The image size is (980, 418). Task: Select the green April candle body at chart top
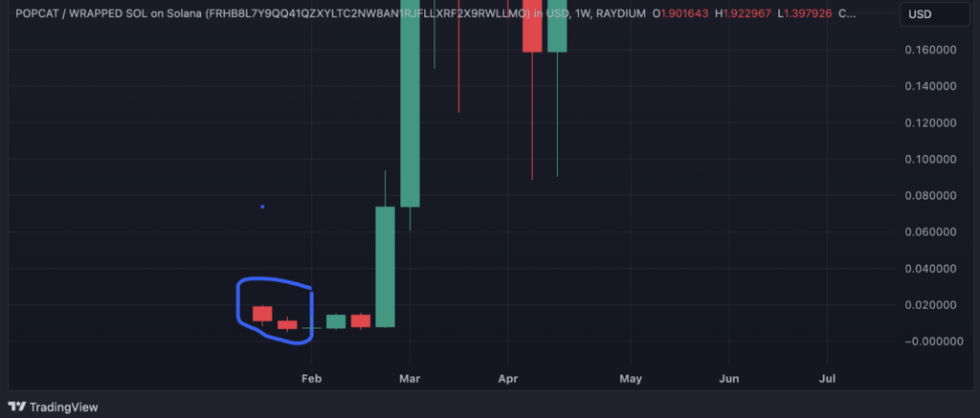coord(557,26)
